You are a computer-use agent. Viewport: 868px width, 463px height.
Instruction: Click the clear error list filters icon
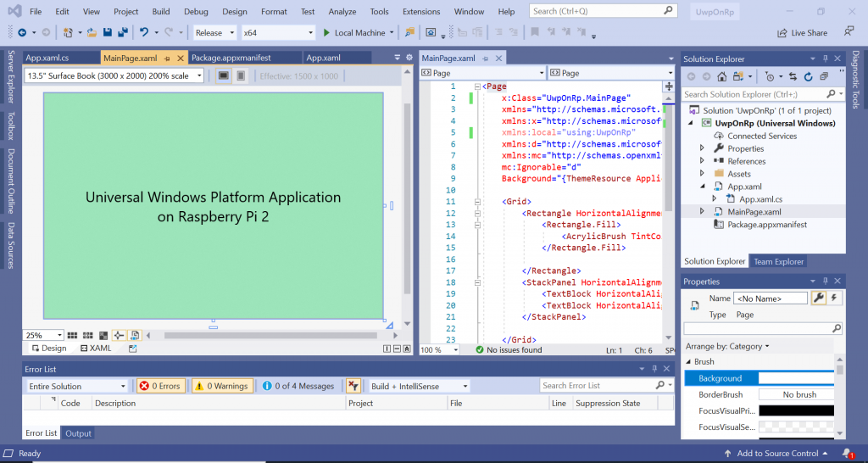tap(353, 386)
